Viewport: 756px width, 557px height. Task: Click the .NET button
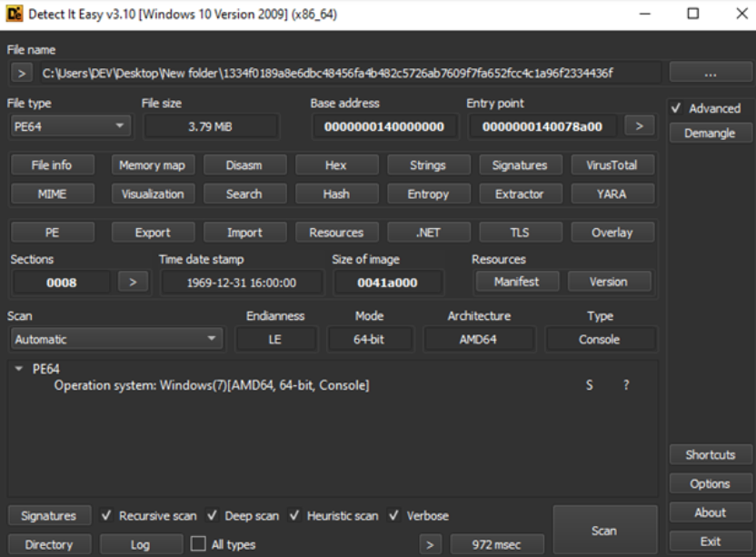point(429,233)
